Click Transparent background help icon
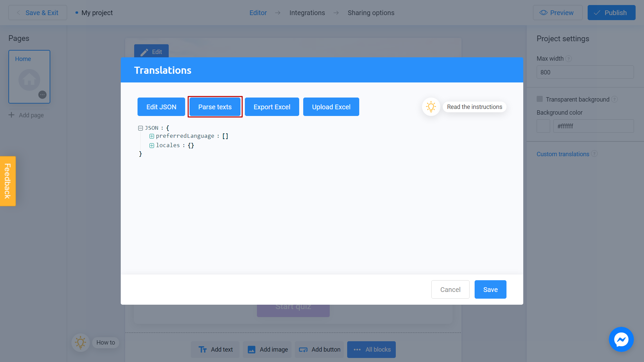The width and height of the screenshot is (644, 362). (614, 99)
